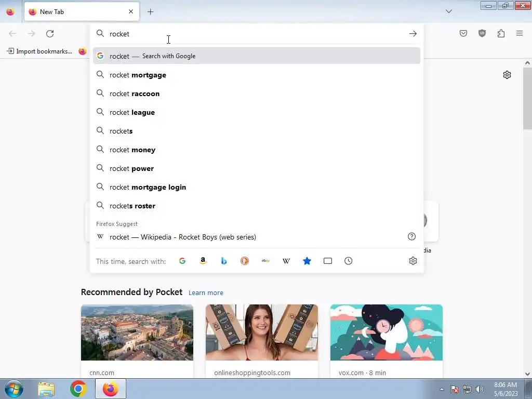Open the onlineshoppingtools.com story thumbnail
The width and height of the screenshot is (532, 399).
[262, 332]
